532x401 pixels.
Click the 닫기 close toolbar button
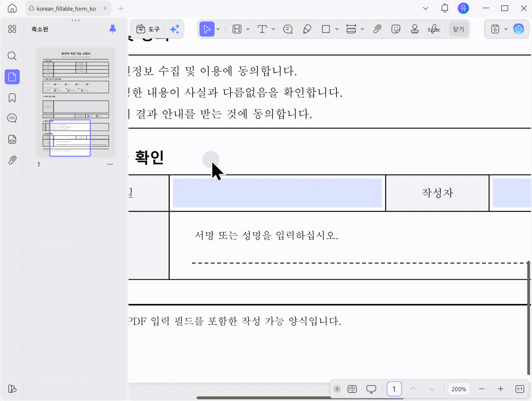459,29
